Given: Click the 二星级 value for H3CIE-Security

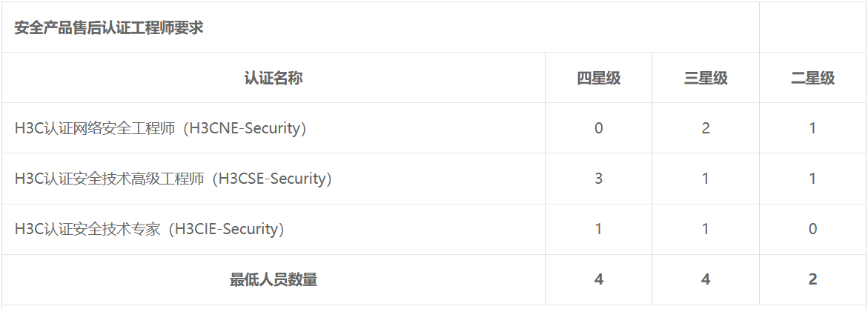Looking at the screenshot, I should pyautogui.click(x=812, y=229).
